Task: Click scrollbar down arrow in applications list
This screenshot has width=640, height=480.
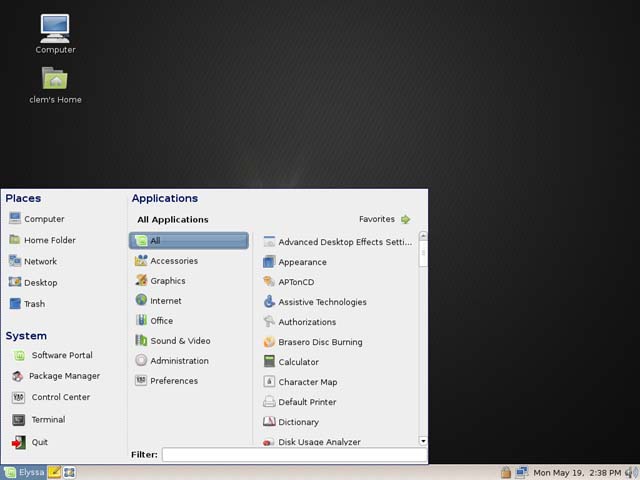Action: coord(423,441)
